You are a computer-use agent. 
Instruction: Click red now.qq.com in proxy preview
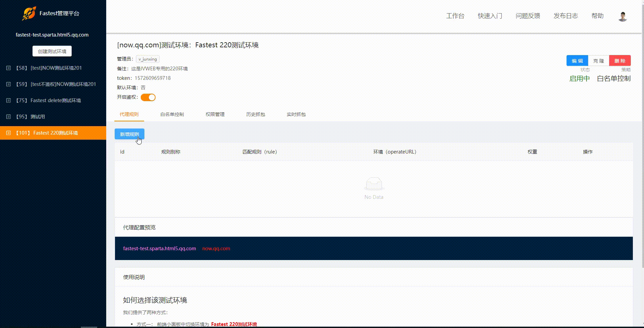tap(216, 249)
